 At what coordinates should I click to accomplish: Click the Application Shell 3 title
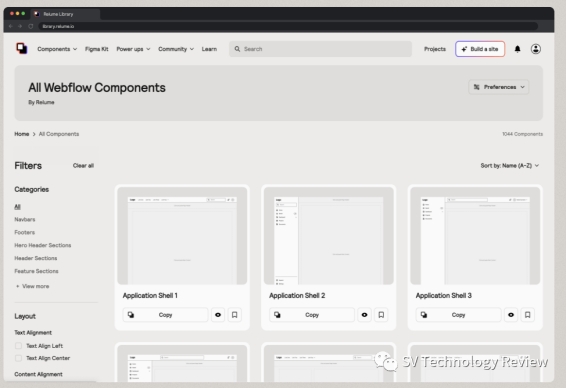coord(444,295)
